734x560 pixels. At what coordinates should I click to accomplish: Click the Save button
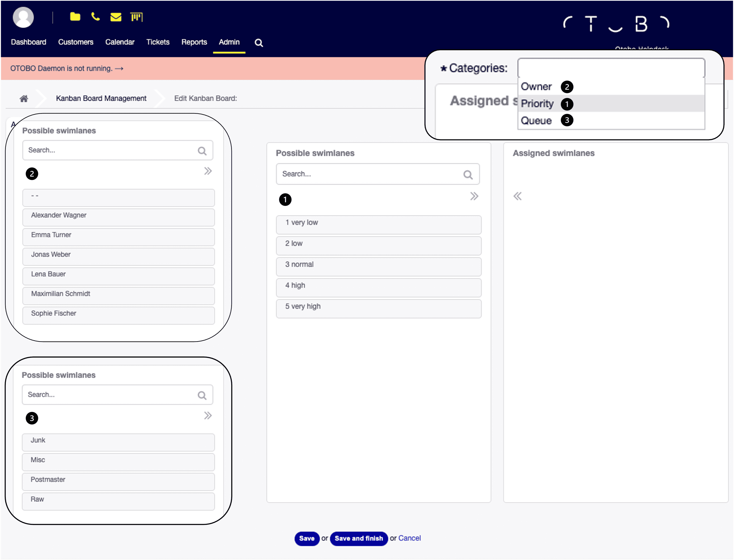coord(307,538)
